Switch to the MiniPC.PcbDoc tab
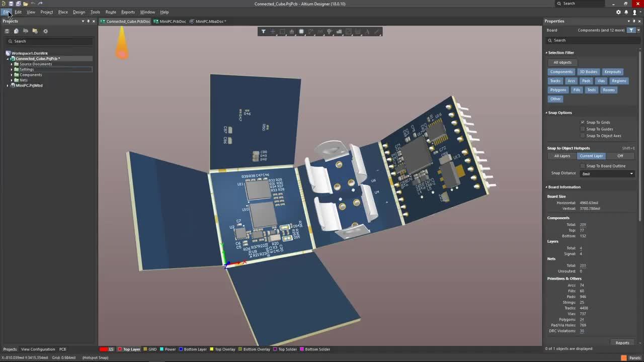 tap(172, 22)
